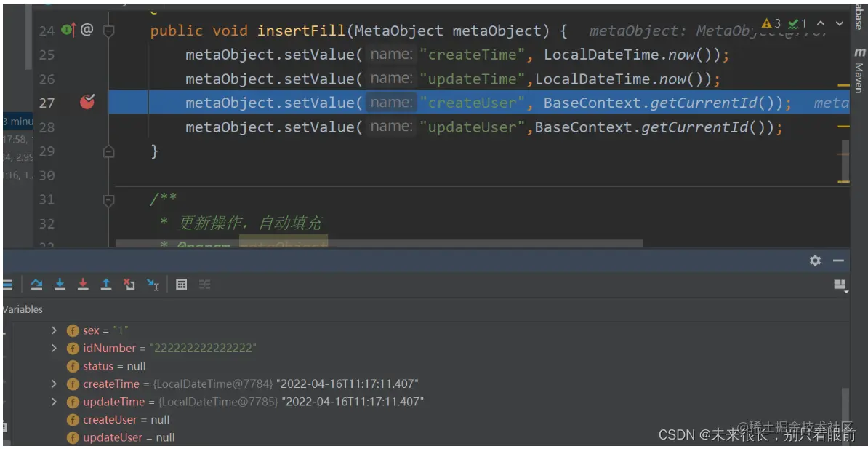Hide the debug tool window
The image size is (868, 449).
click(839, 261)
